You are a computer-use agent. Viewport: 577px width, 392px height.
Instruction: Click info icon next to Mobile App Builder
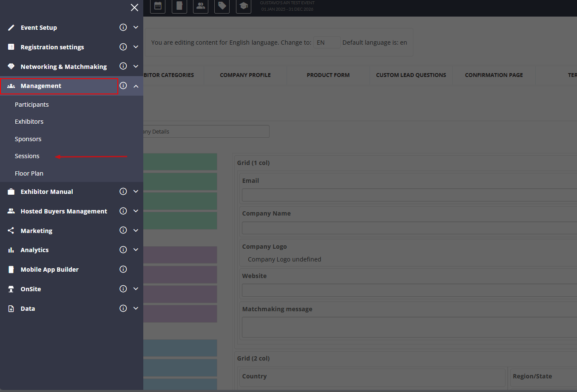coord(123,269)
